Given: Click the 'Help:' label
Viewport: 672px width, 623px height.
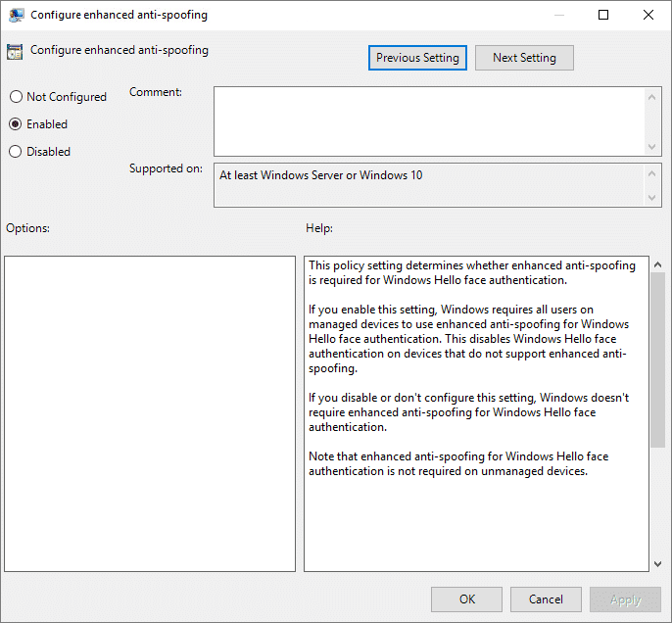Looking at the screenshot, I should coord(319,228).
